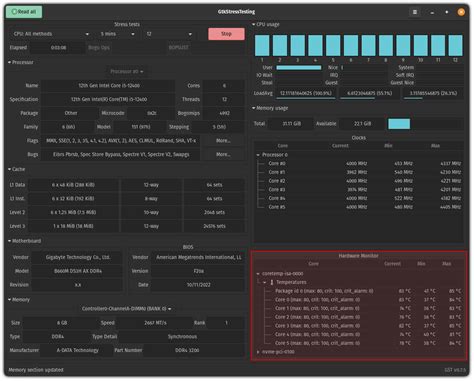
Task: Open the hamburger menu in title bar
Action: pyautogui.click(x=415, y=12)
